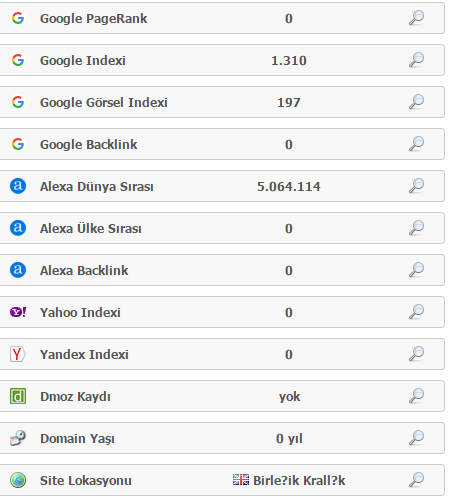The width and height of the screenshot is (453, 499).
Task: Click the Birle?ik Krall?k location text
Action: coord(299,480)
